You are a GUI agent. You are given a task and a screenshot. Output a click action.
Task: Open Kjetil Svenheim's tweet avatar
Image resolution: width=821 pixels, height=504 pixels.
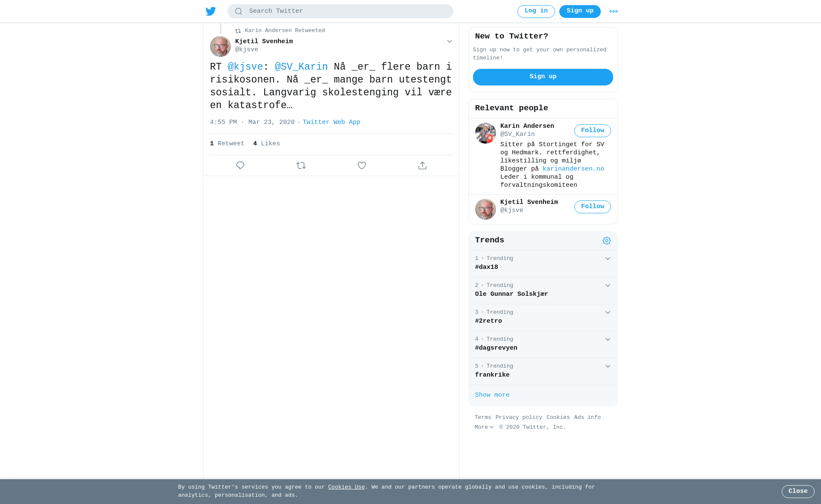point(220,46)
